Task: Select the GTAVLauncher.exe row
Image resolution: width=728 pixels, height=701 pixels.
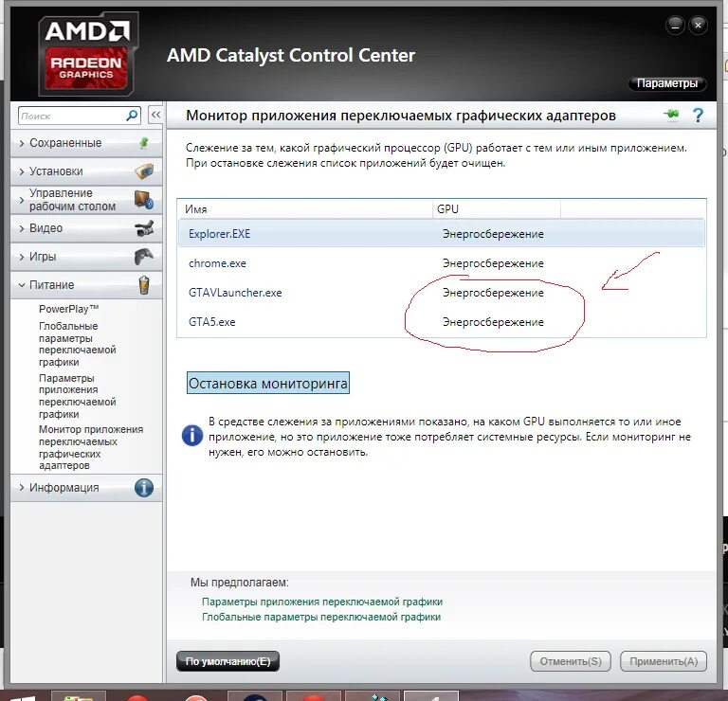Action: [442, 293]
